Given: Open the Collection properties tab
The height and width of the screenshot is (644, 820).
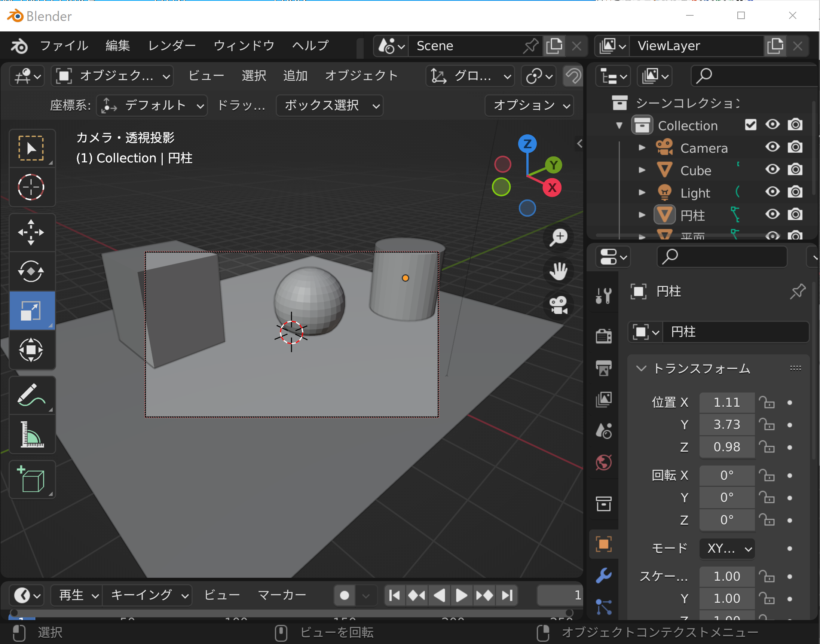Looking at the screenshot, I should coord(603,504).
